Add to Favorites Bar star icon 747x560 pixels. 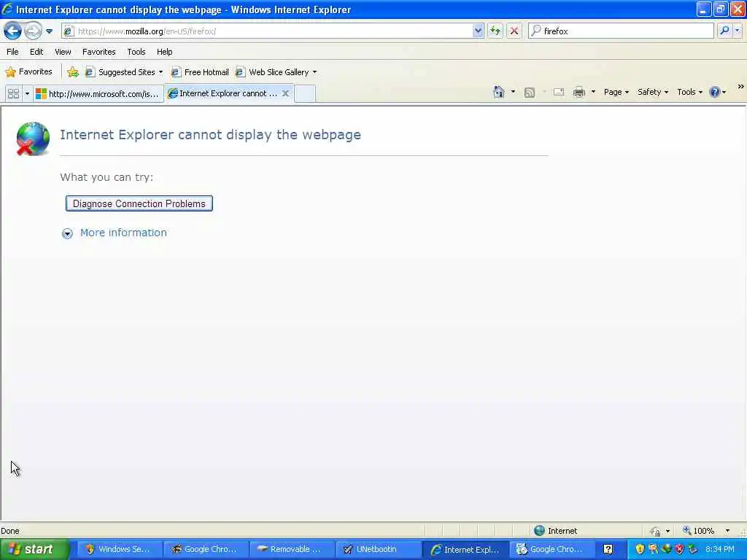72,72
